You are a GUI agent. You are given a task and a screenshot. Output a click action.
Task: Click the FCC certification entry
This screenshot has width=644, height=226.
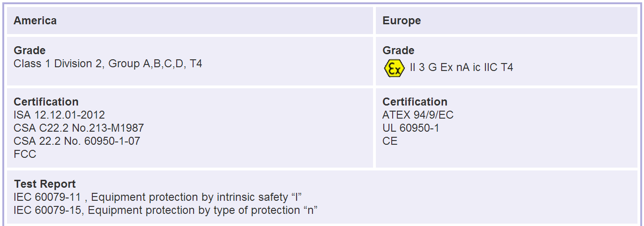(x=25, y=154)
